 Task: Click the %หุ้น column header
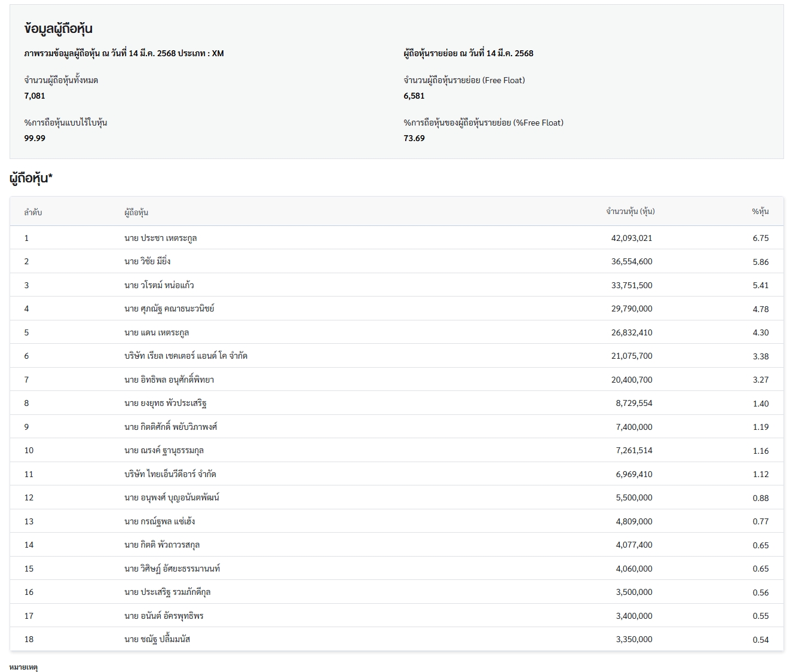760,212
